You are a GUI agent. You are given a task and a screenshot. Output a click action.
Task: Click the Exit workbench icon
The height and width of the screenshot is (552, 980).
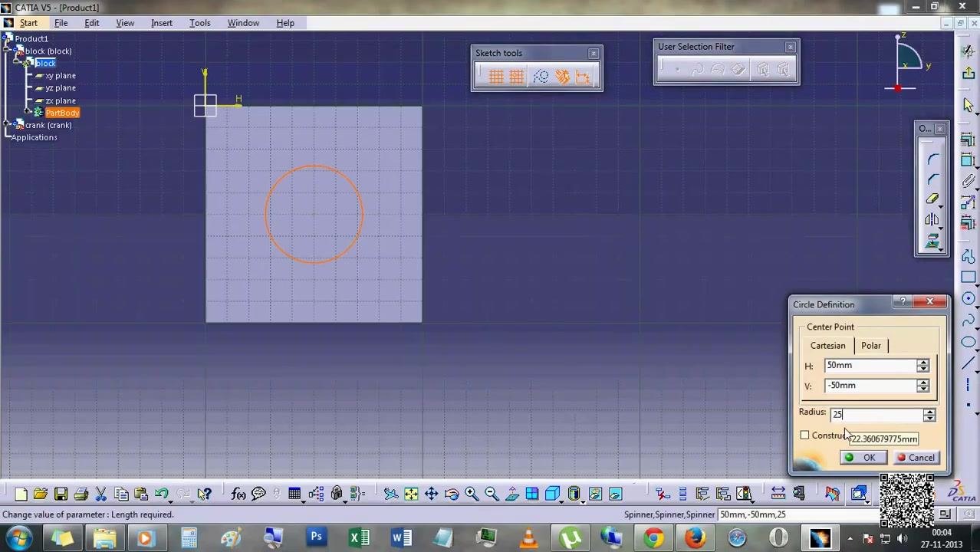(x=968, y=72)
